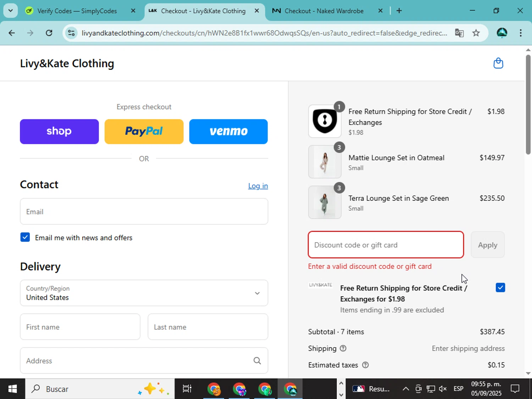Open the first Chrome taskbar icon

(x=214, y=389)
